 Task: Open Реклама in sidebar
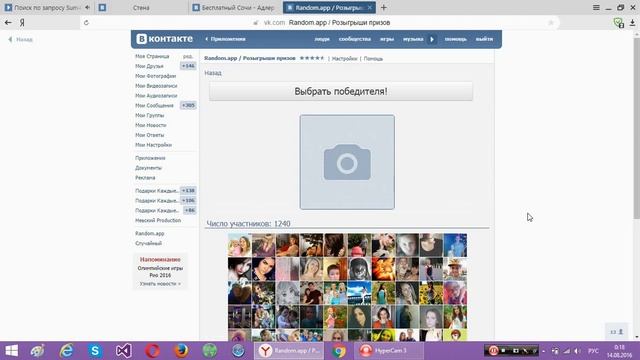tap(145, 178)
